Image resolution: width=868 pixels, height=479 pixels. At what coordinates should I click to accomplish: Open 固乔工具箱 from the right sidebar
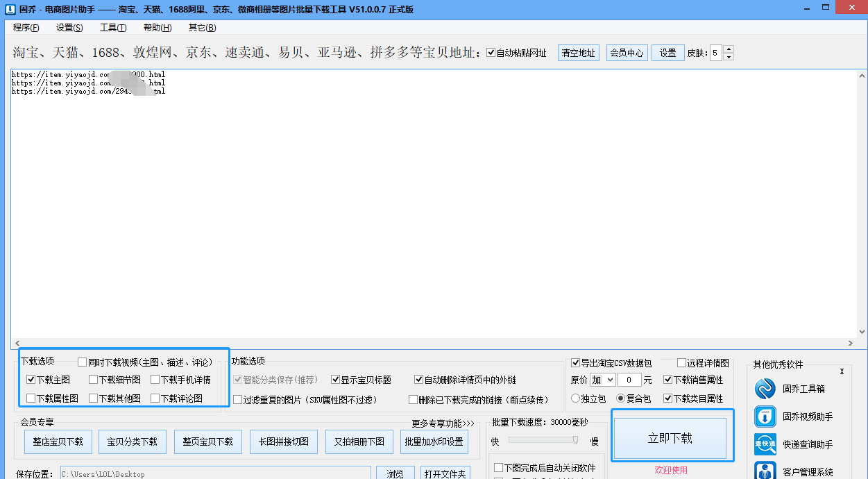[765, 389]
